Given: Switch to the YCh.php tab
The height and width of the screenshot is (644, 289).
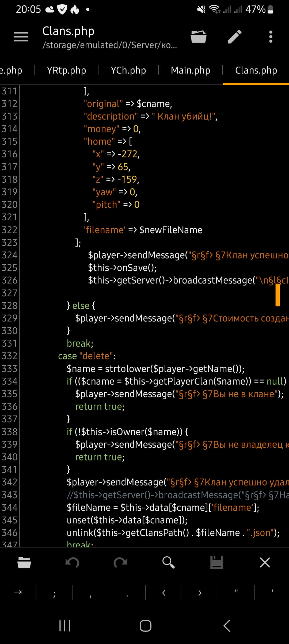Looking at the screenshot, I should click(x=128, y=70).
